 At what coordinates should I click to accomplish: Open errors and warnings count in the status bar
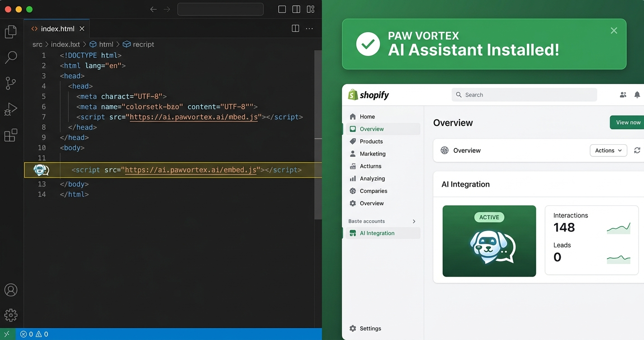pos(34,334)
